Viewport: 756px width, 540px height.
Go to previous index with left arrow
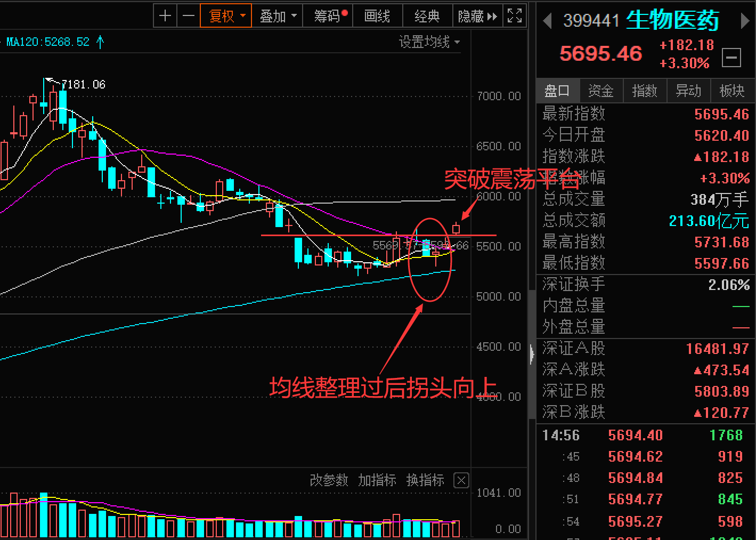point(547,21)
